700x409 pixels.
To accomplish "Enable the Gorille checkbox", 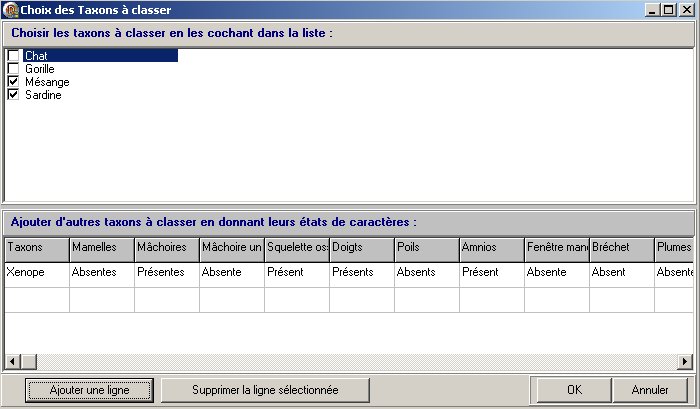I will tap(13, 69).
